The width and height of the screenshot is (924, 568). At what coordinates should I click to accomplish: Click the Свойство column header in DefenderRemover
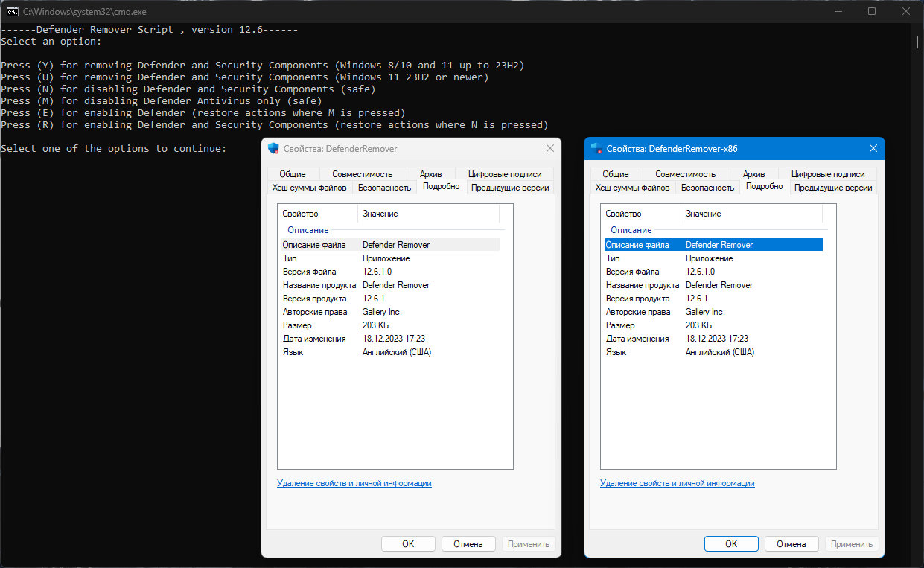pyautogui.click(x=317, y=214)
